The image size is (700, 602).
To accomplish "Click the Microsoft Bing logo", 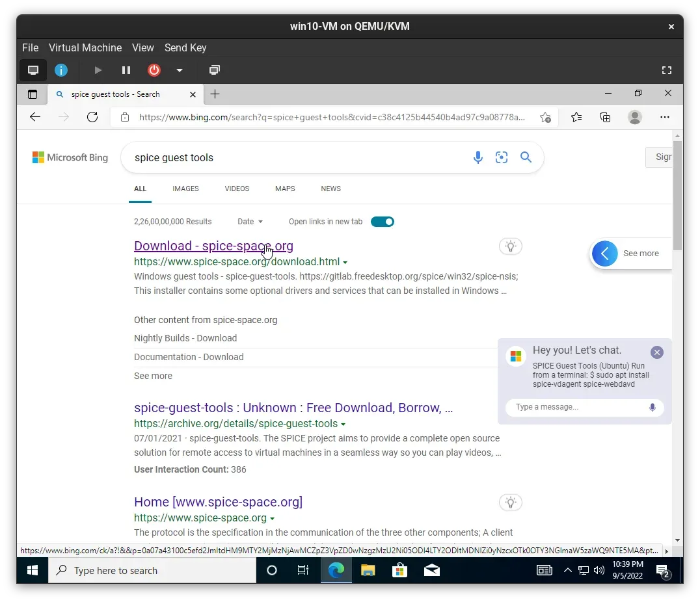I will click(70, 157).
